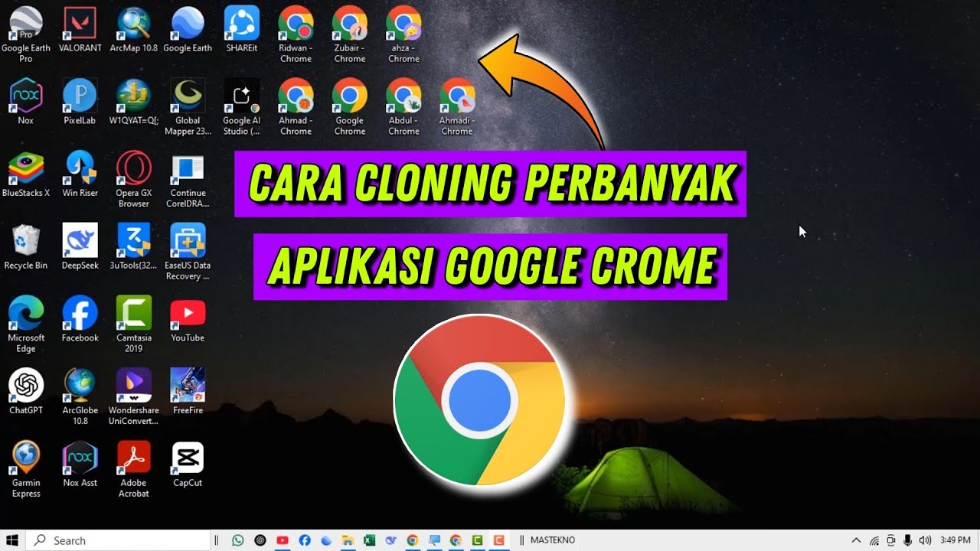Open the Opera GX Browser shortcut

coord(134,179)
